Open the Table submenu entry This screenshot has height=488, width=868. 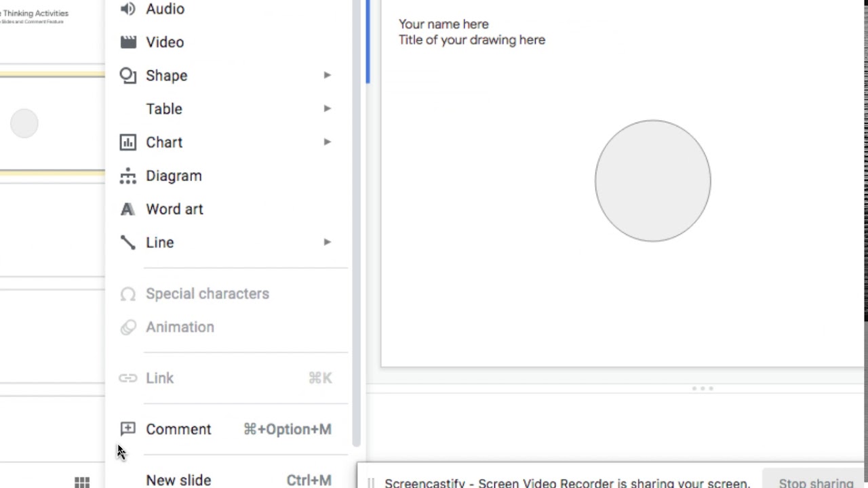(230, 108)
